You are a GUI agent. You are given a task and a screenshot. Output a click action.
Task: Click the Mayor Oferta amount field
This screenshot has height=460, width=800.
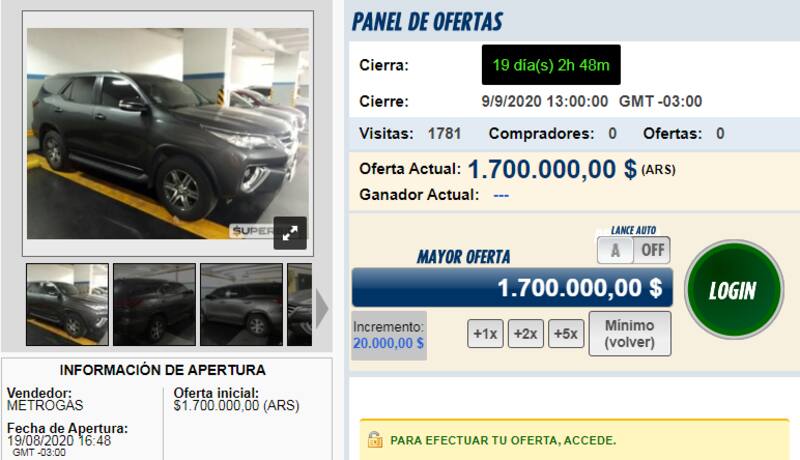point(512,288)
